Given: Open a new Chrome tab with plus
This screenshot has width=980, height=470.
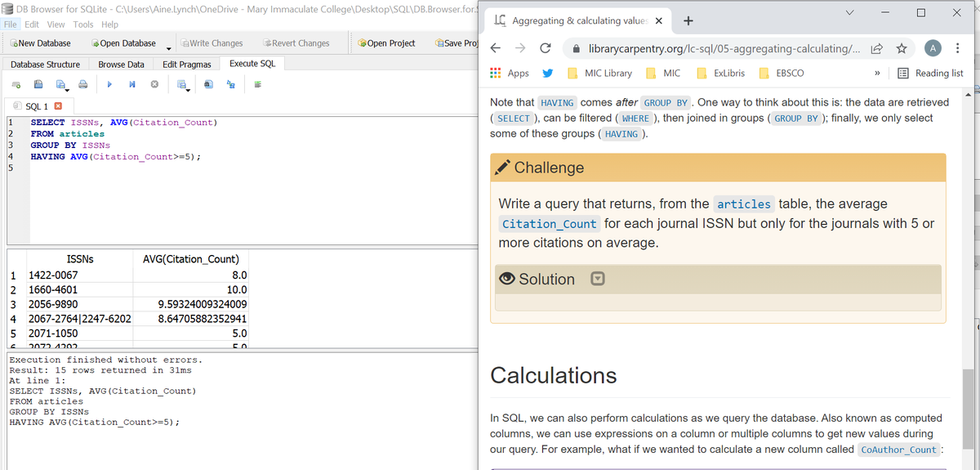Looking at the screenshot, I should [x=688, y=20].
